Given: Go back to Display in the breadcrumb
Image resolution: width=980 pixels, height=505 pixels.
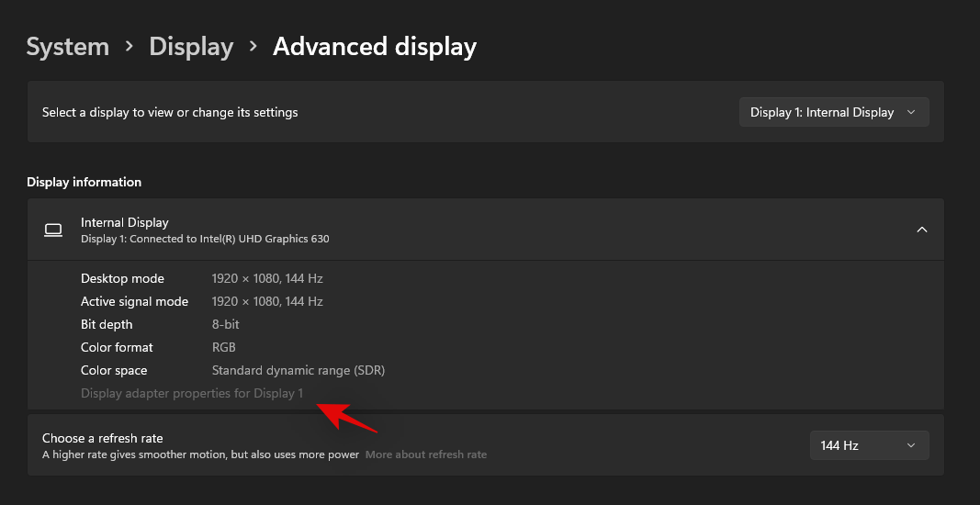Looking at the screenshot, I should tap(191, 47).
